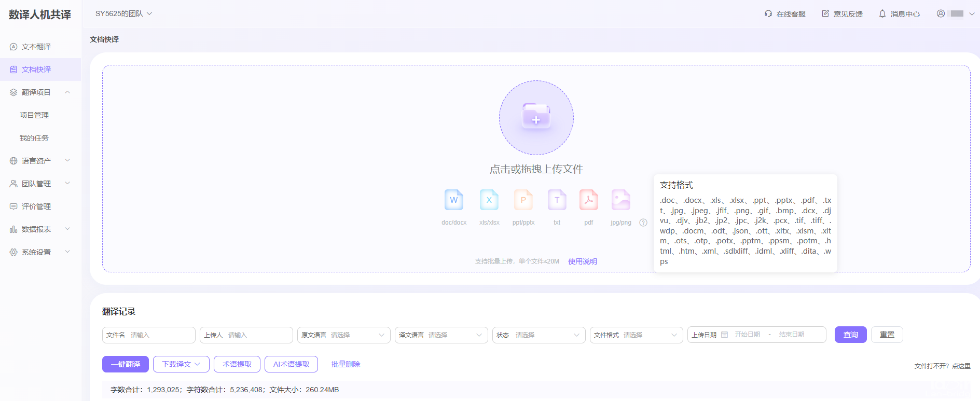980x401 pixels.
Task: Click the 查询 search button
Action: click(x=850, y=335)
